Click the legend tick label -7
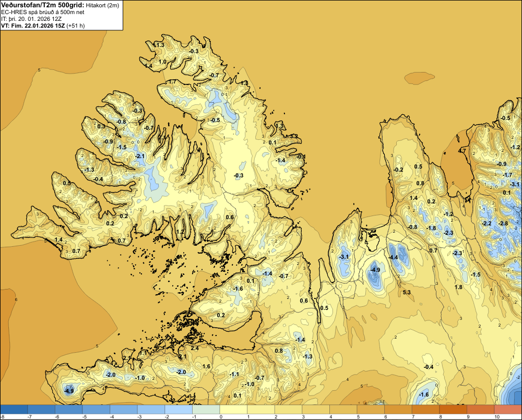Image resolution: width=522 pixels, height=420 pixels. pos(29,417)
